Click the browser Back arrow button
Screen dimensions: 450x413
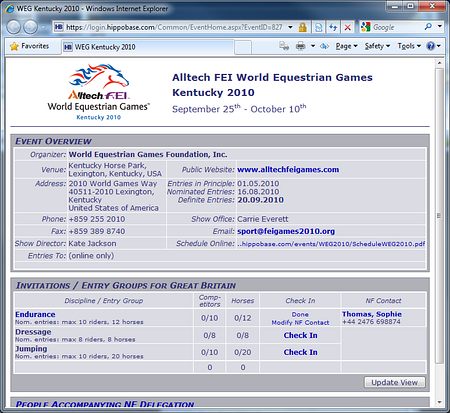pyautogui.click(x=14, y=27)
